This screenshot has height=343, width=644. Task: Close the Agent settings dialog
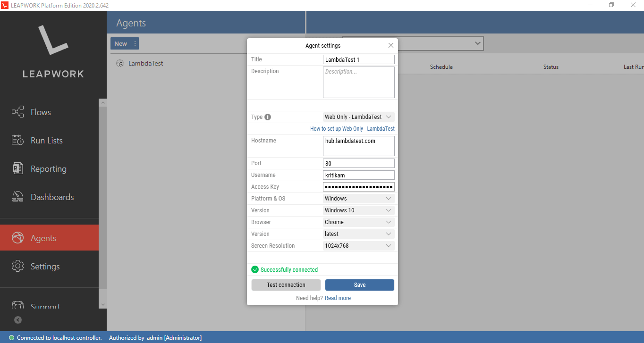tap(390, 46)
